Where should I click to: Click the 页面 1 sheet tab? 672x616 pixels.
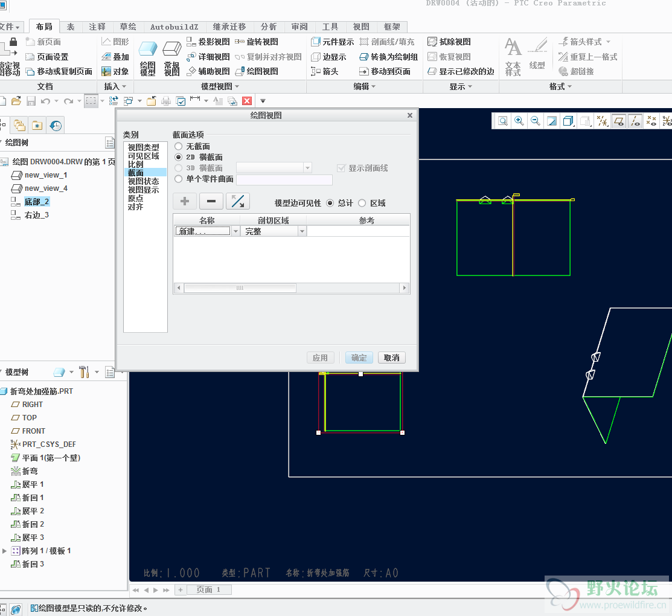click(209, 590)
